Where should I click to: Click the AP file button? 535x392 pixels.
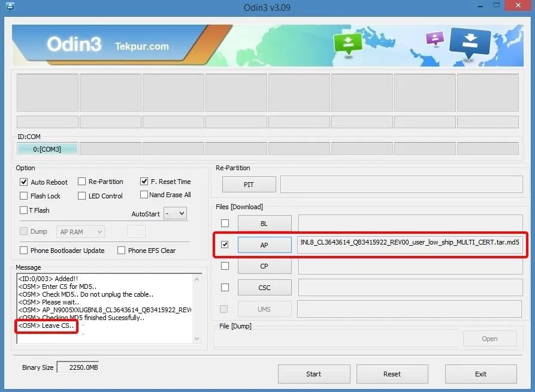click(264, 245)
